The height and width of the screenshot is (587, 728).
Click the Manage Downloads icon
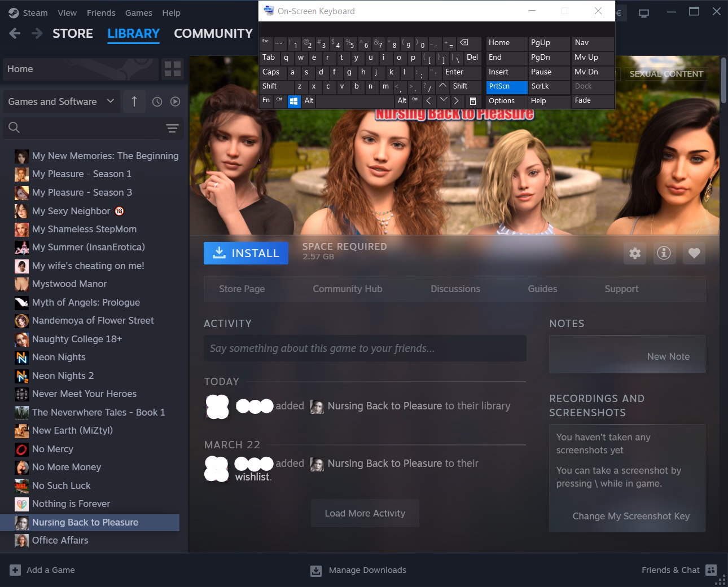[316, 571]
